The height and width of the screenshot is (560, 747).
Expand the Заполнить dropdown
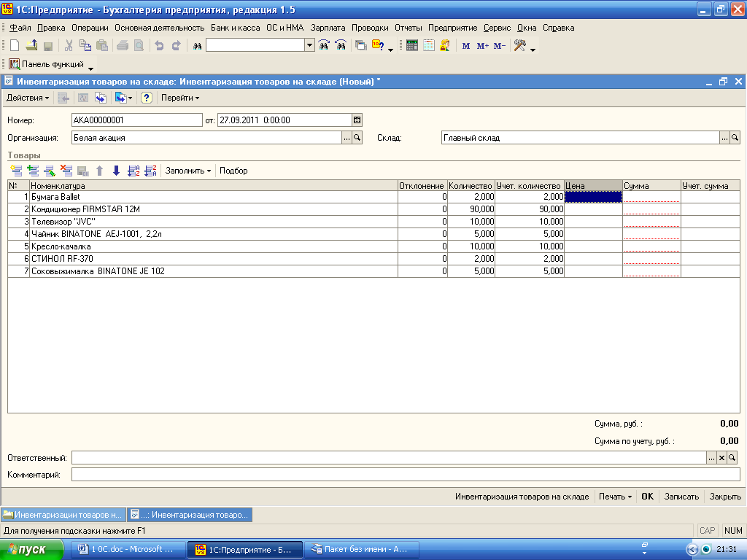click(187, 171)
